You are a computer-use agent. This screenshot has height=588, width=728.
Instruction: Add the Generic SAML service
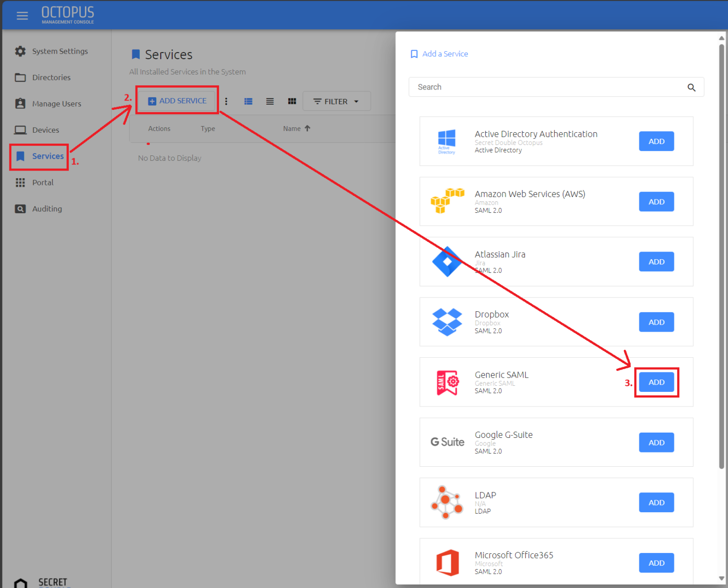pyautogui.click(x=656, y=382)
